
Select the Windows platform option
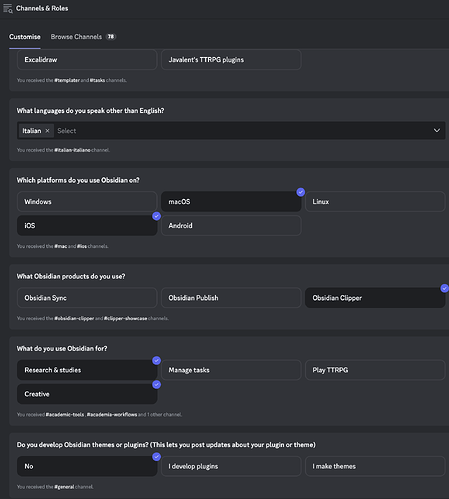(87, 202)
